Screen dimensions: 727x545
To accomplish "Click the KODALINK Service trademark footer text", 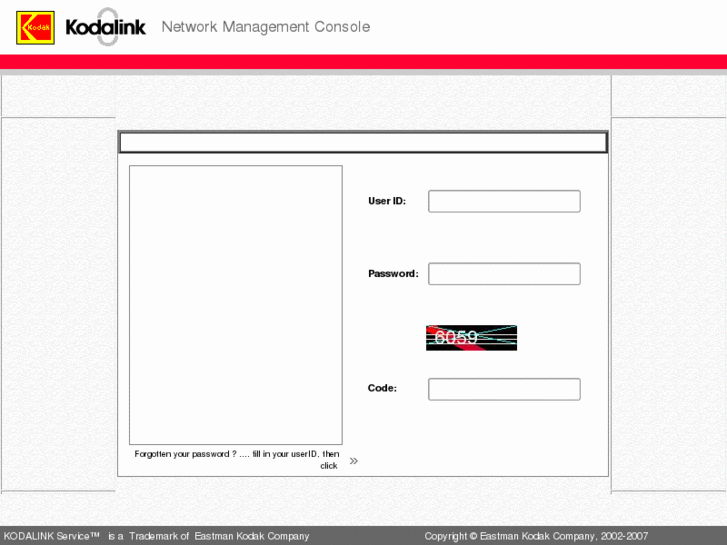I will coord(156,536).
